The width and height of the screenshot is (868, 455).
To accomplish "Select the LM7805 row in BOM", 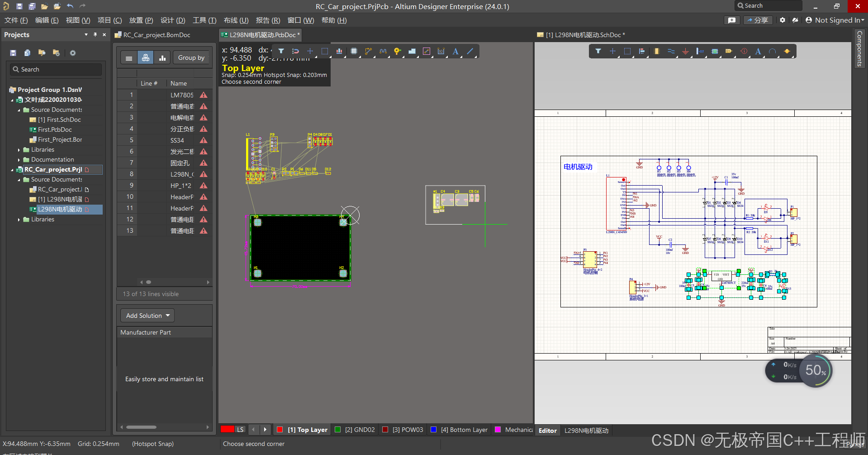I will coord(165,95).
